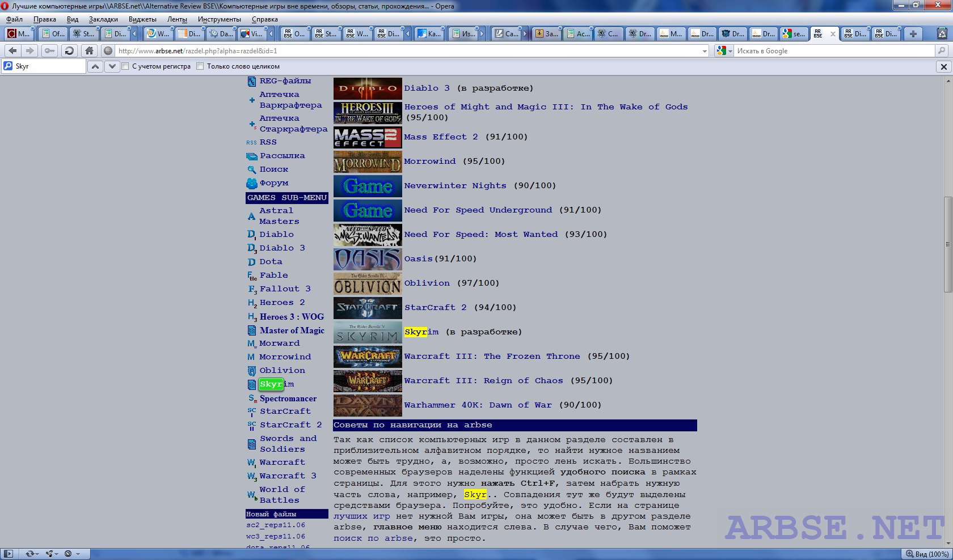The image size is (953, 560).
Task: Go forward in browser history
Action: pos(30,50)
